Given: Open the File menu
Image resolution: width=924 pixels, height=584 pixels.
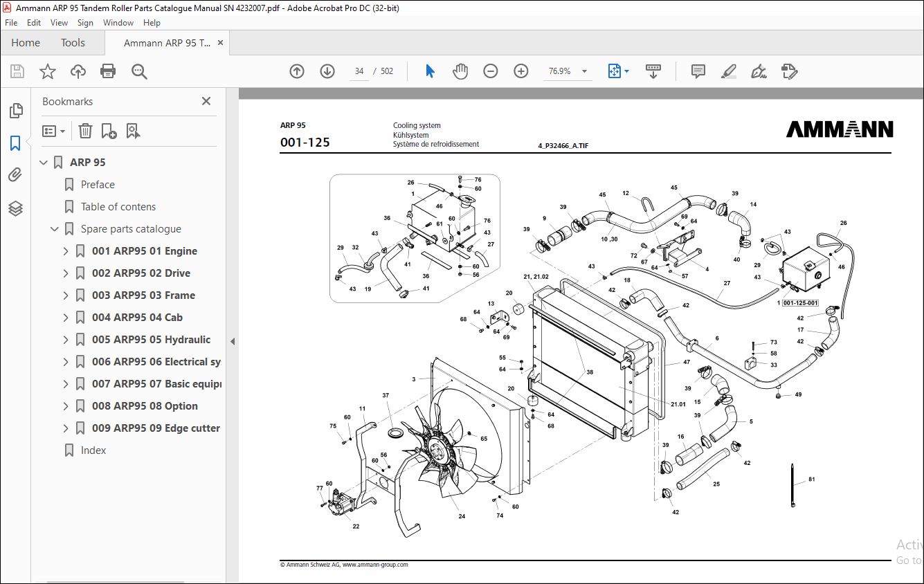Looking at the screenshot, I should click(11, 23).
